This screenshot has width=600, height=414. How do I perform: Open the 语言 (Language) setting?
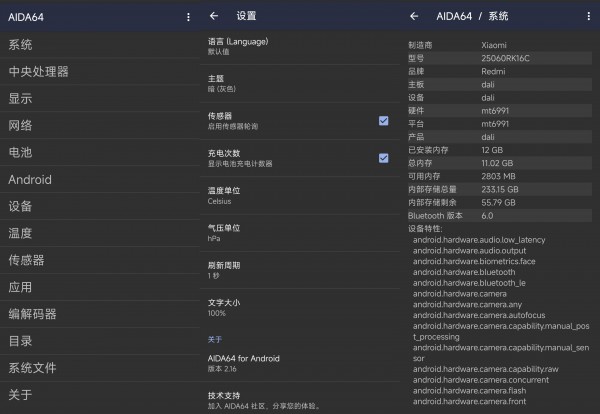(x=300, y=46)
